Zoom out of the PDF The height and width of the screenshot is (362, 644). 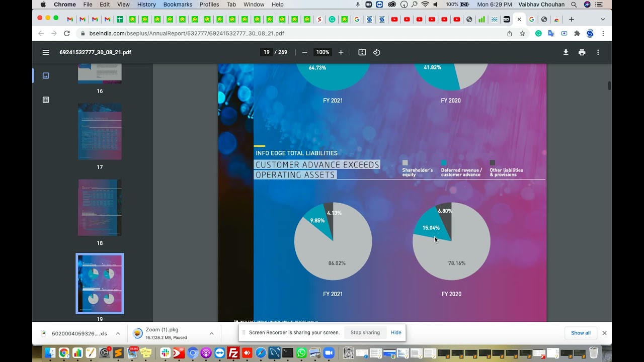tap(304, 52)
